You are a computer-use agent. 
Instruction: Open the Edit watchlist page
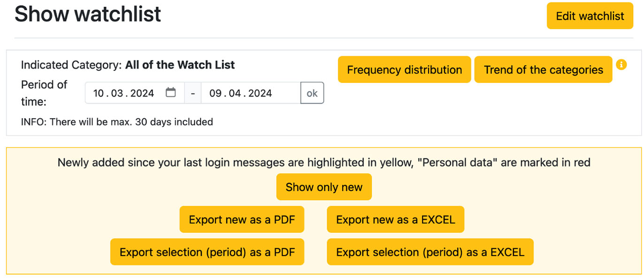pyautogui.click(x=590, y=16)
